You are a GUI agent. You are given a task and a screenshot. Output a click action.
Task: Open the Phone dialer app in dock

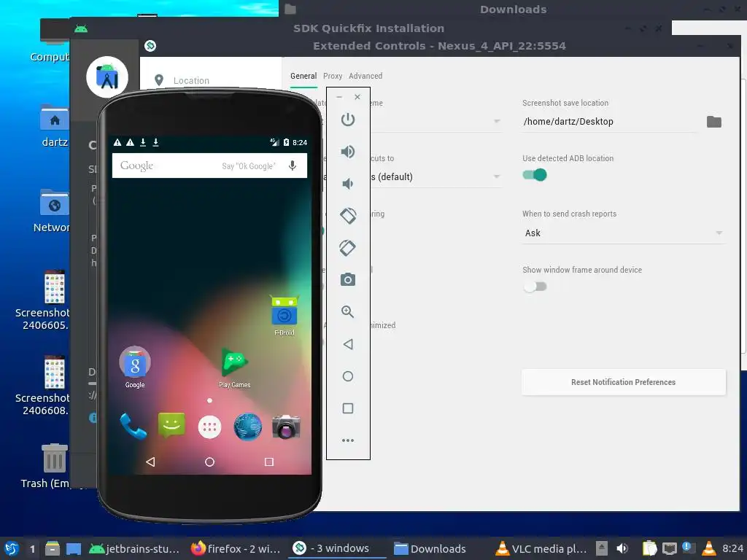tap(133, 426)
